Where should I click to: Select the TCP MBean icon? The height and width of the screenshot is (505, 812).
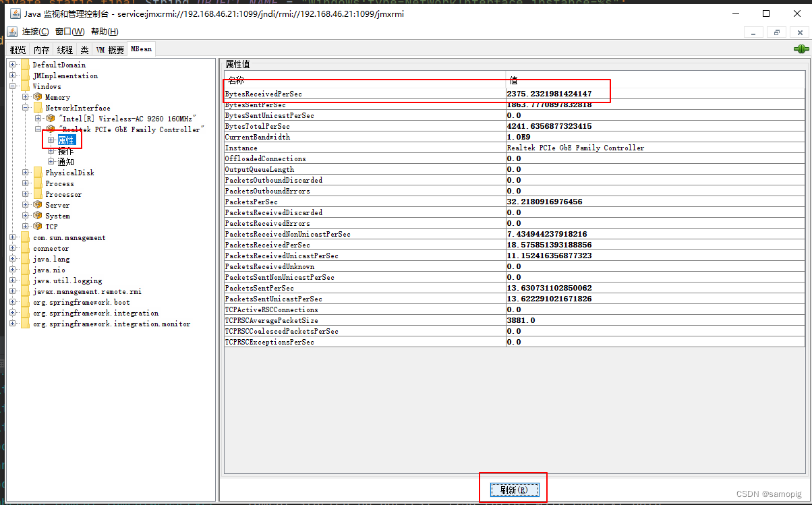click(36, 227)
